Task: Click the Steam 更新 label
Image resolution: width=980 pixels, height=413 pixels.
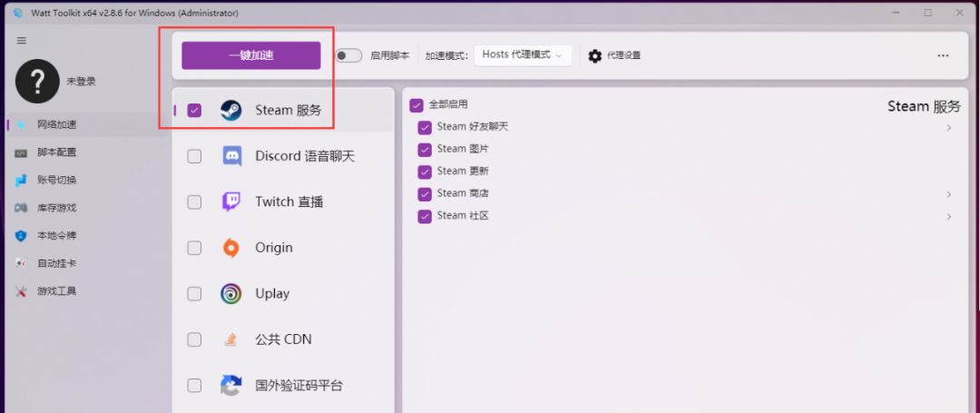Action: [x=461, y=172]
